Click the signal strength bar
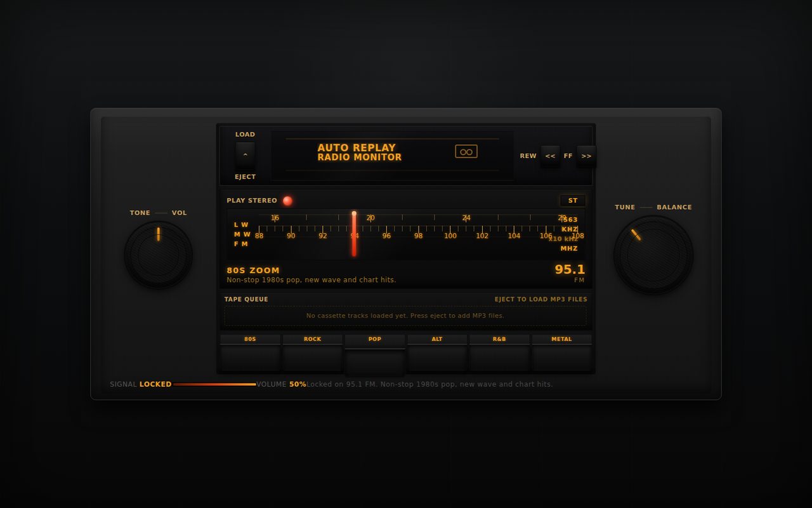Screen dimensions: 812x508 pos(215,384)
